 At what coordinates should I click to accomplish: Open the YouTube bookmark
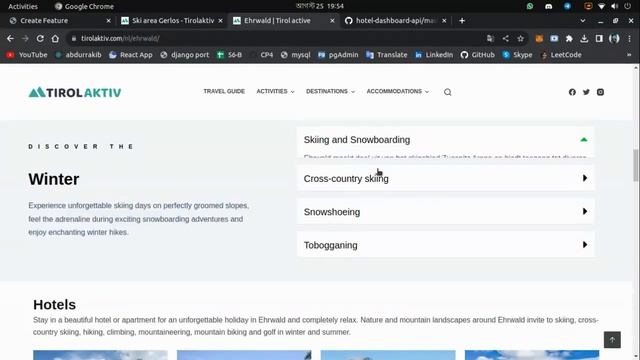[27, 55]
